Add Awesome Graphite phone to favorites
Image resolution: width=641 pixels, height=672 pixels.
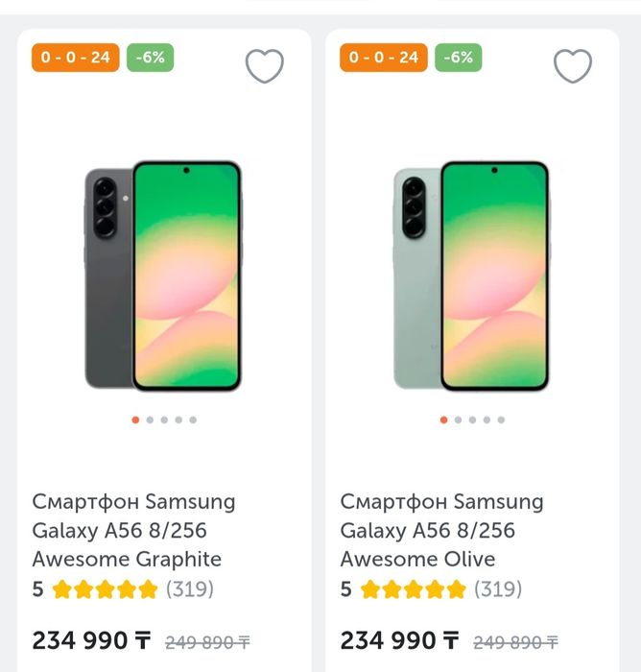pos(265,65)
